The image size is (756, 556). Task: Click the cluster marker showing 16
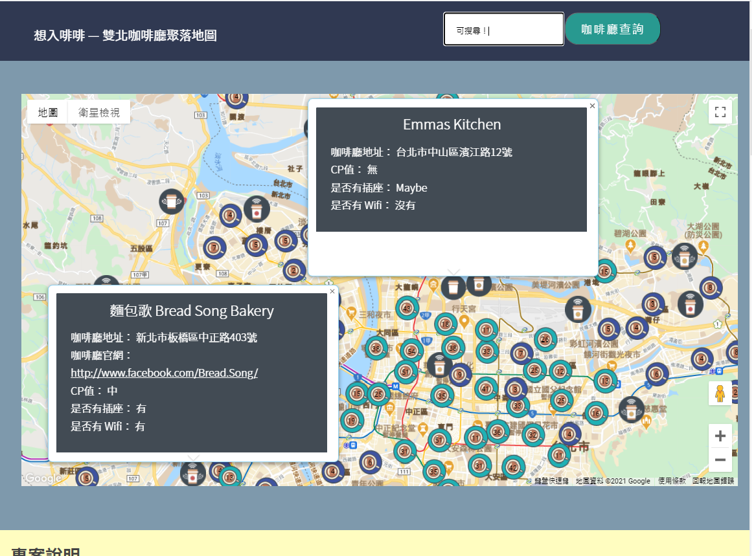(596, 414)
